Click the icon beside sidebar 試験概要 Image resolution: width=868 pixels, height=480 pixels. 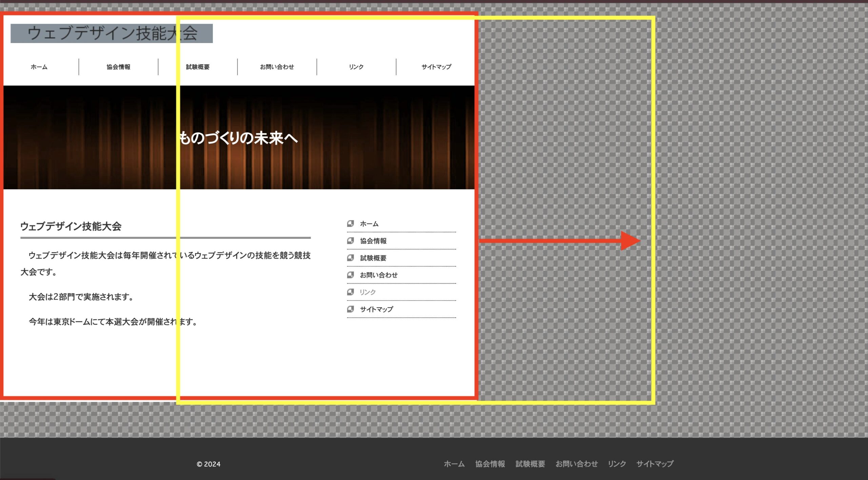coord(351,258)
